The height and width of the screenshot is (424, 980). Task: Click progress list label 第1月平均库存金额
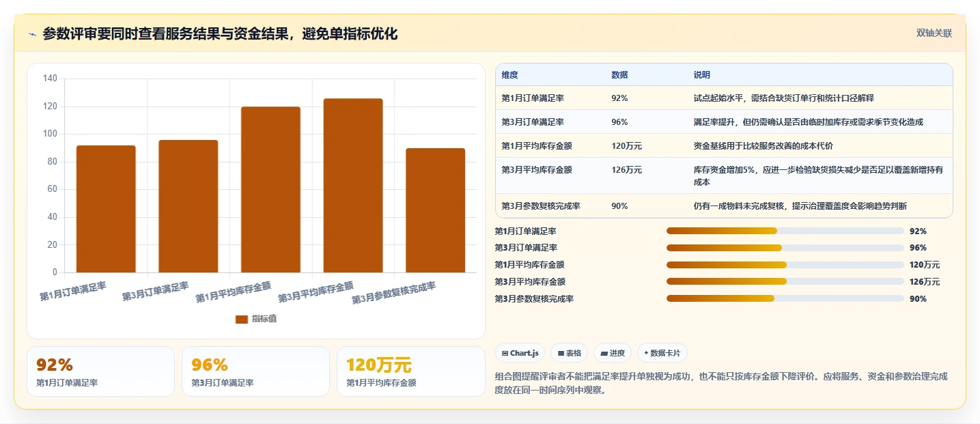(530, 265)
